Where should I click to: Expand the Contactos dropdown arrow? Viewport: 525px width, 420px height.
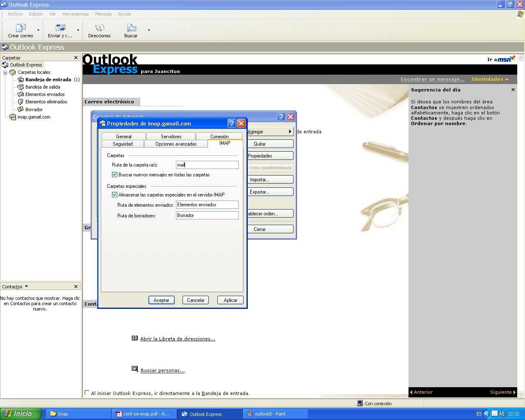[27, 286]
